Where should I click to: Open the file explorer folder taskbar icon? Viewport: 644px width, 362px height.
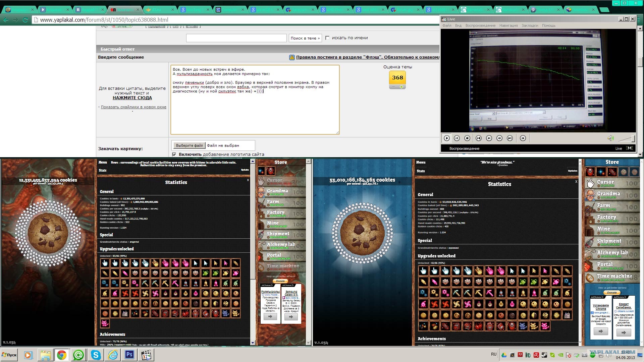[45, 355]
